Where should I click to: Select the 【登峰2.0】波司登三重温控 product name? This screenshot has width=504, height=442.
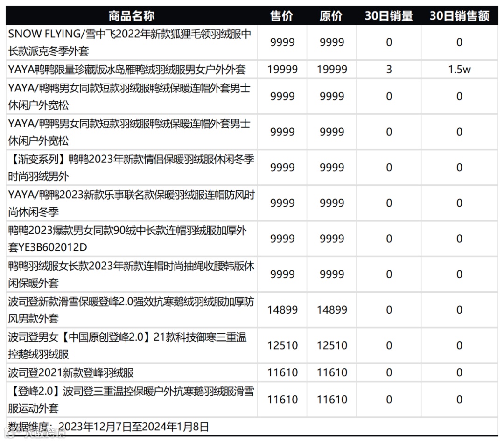[131, 400]
